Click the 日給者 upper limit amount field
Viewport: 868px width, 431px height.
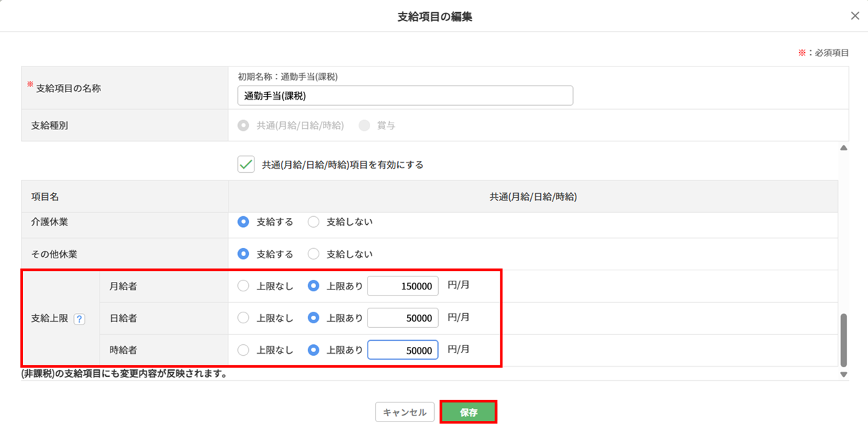click(x=403, y=318)
